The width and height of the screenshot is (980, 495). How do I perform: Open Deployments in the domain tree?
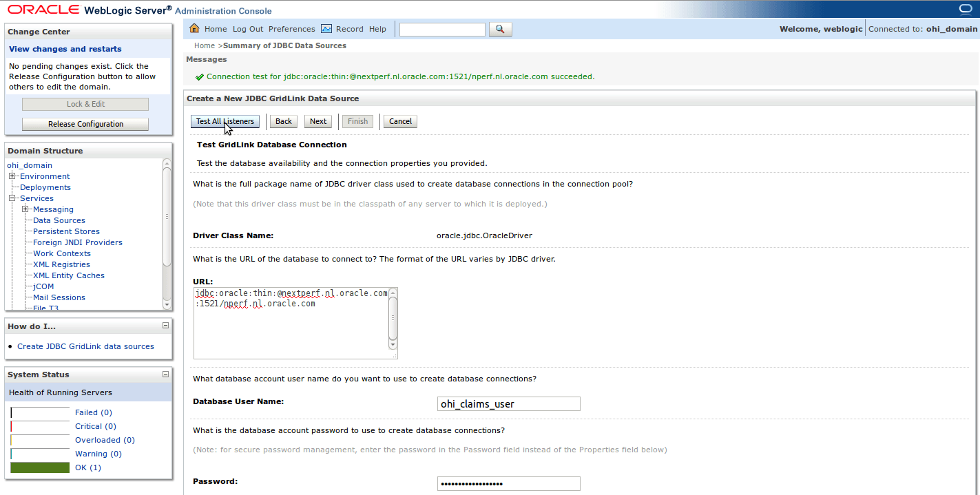coord(45,187)
